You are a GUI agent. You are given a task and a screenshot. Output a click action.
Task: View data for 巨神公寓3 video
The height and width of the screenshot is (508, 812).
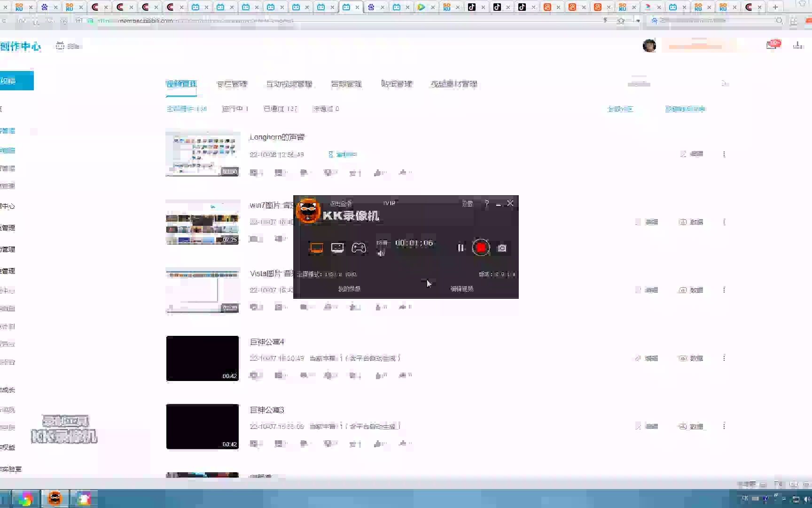[691, 426]
